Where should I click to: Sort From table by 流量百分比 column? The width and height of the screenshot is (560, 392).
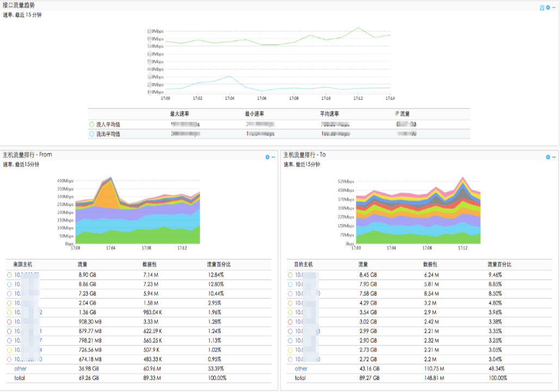point(219,265)
